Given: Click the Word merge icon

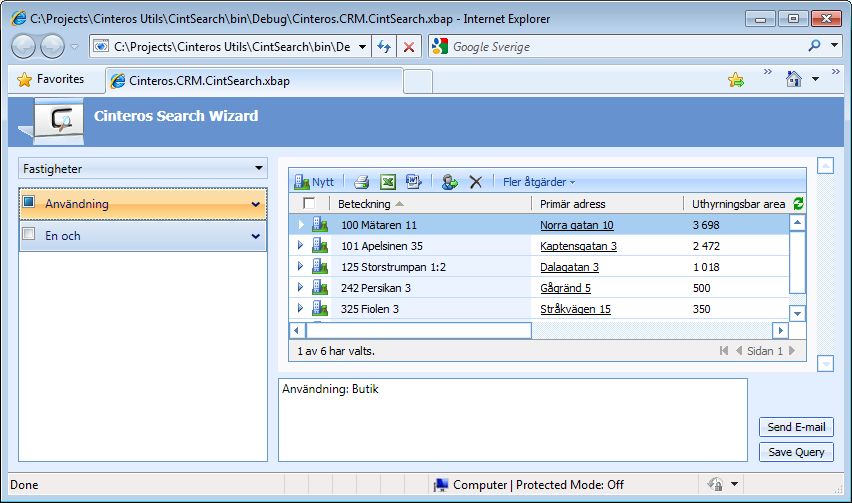Looking at the screenshot, I should coord(414,181).
